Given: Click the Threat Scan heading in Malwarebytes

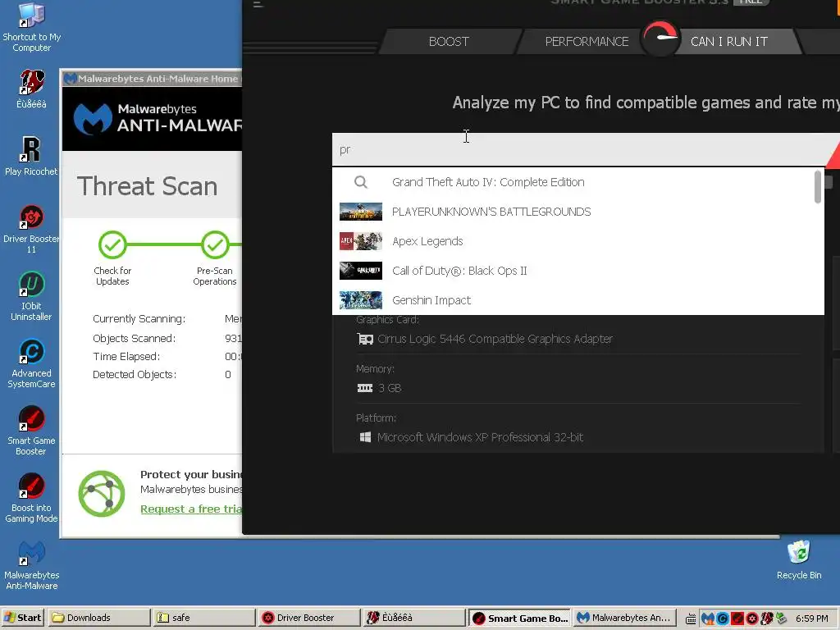Looking at the screenshot, I should [147, 186].
